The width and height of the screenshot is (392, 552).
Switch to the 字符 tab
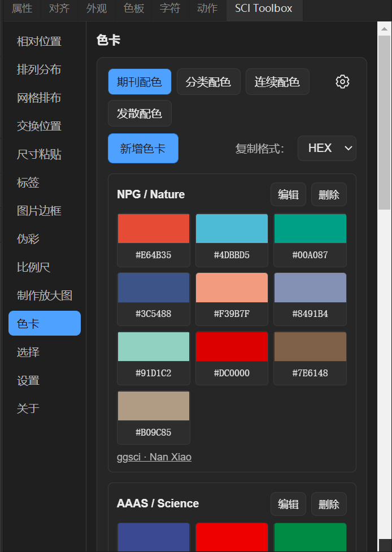pos(170,8)
